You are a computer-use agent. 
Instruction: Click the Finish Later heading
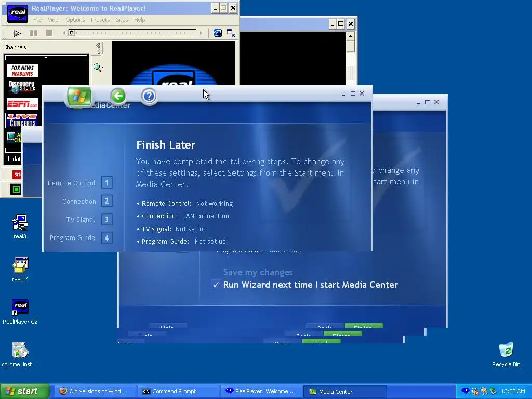(166, 145)
